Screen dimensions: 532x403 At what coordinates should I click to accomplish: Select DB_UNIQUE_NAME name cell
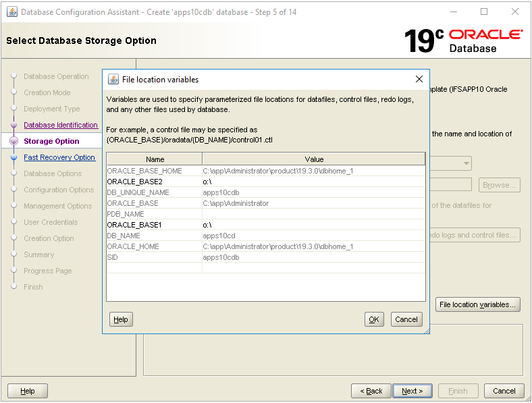point(155,192)
